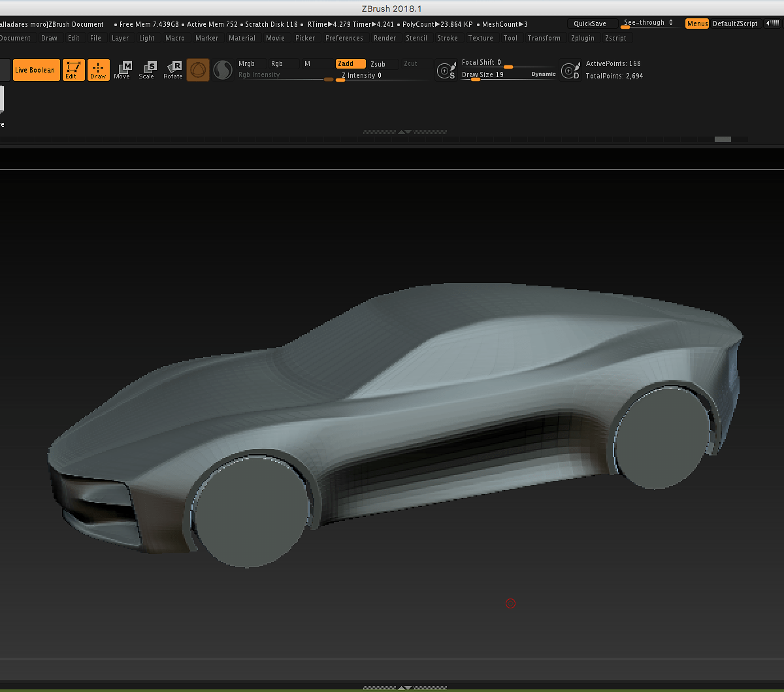Image resolution: width=784 pixels, height=692 pixels.
Task: Switch to the Rotate tool
Action: pos(173,70)
